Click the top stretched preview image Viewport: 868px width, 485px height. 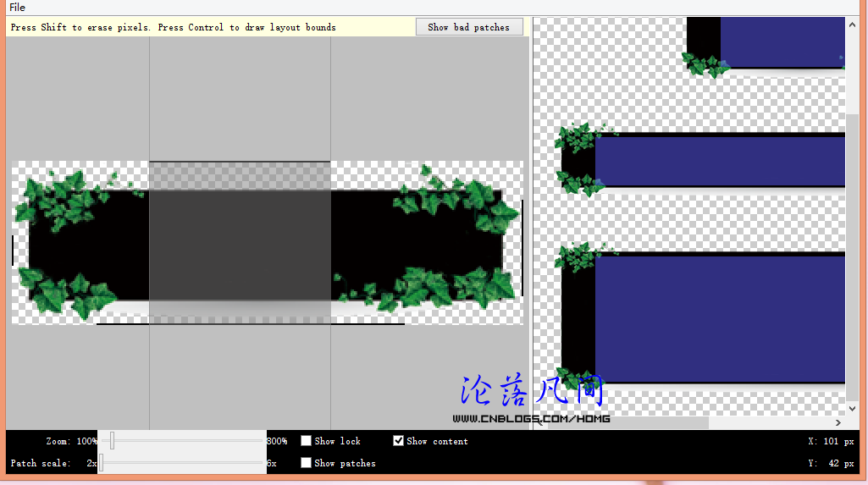point(764,47)
